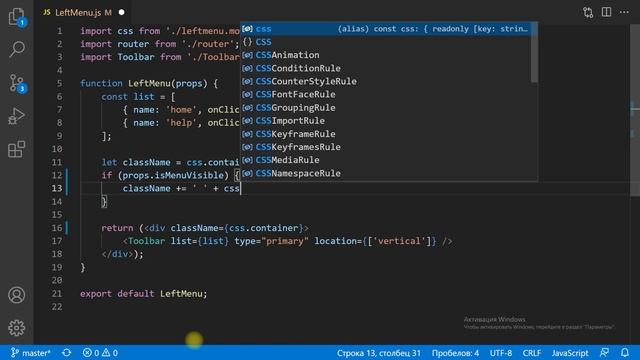Screen dimensions: 640x360
Task: Open the Source Control view
Action: click(17, 83)
